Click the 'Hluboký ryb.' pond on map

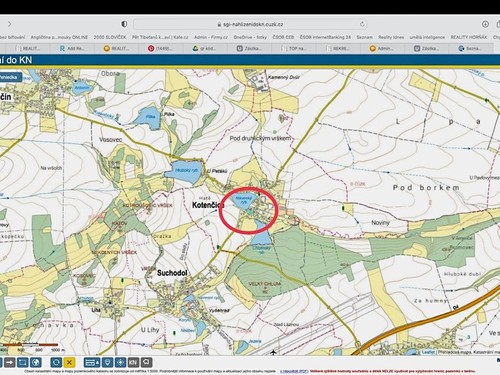point(184,171)
